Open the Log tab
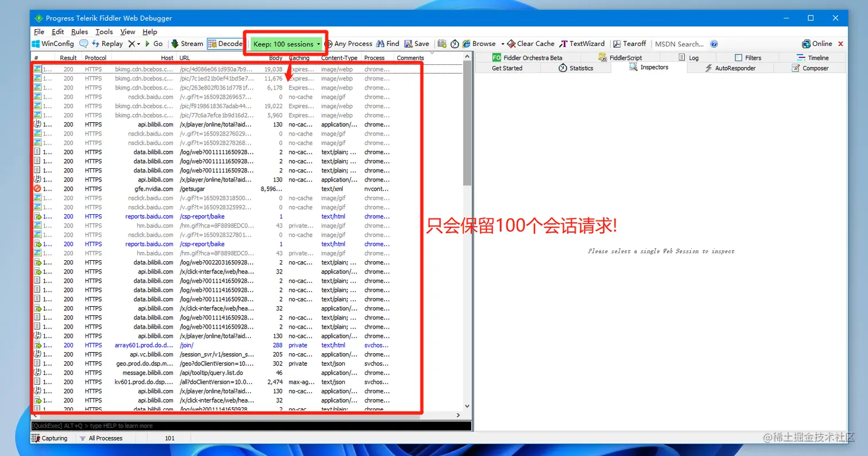Image resolution: width=868 pixels, height=456 pixels. coord(688,57)
